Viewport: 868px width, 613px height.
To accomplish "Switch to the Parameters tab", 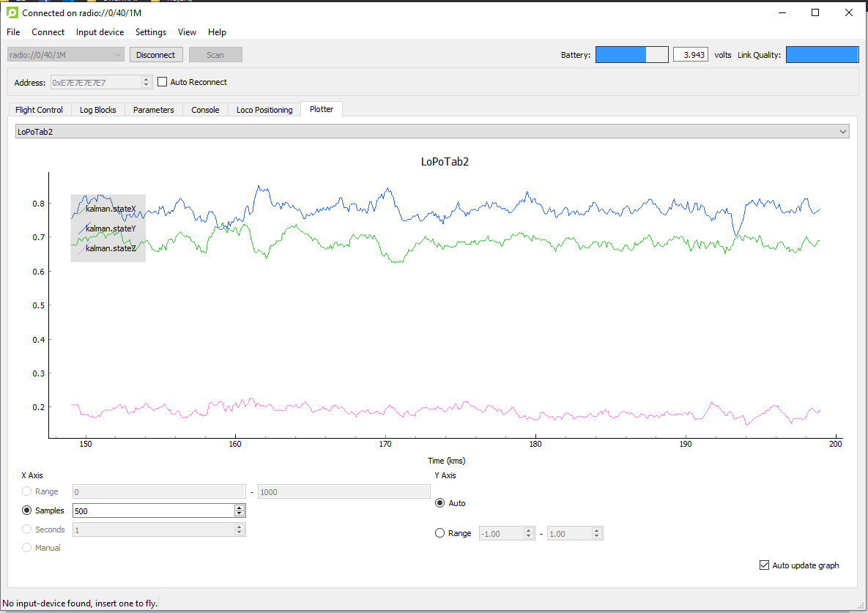I will 153,110.
